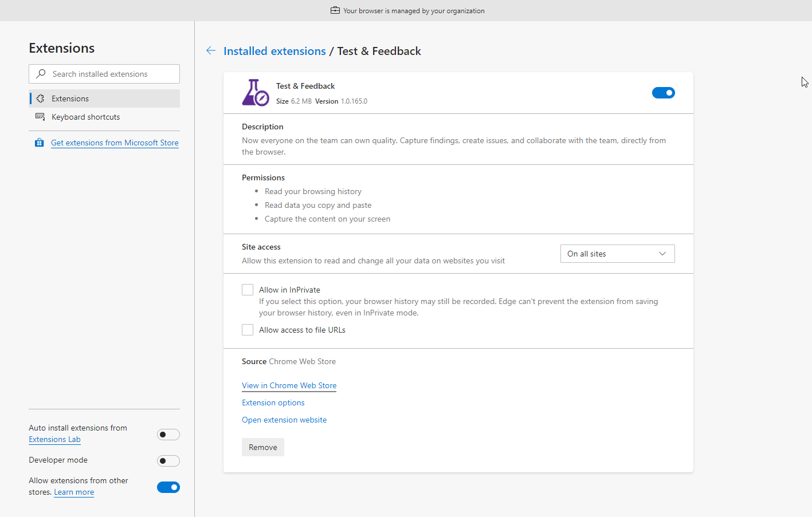Focus the Search installed extensions field

[x=109, y=74]
